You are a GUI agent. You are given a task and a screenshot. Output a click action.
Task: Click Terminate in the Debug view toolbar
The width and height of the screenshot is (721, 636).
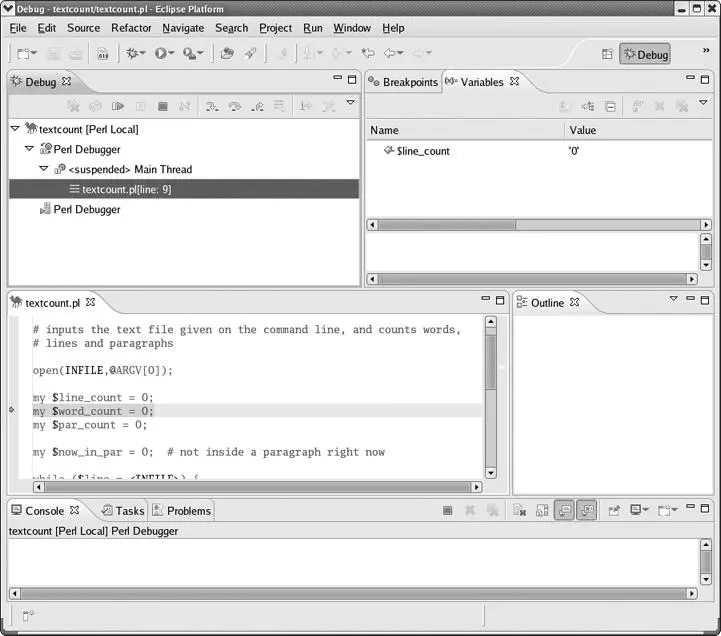tap(163, 106)
